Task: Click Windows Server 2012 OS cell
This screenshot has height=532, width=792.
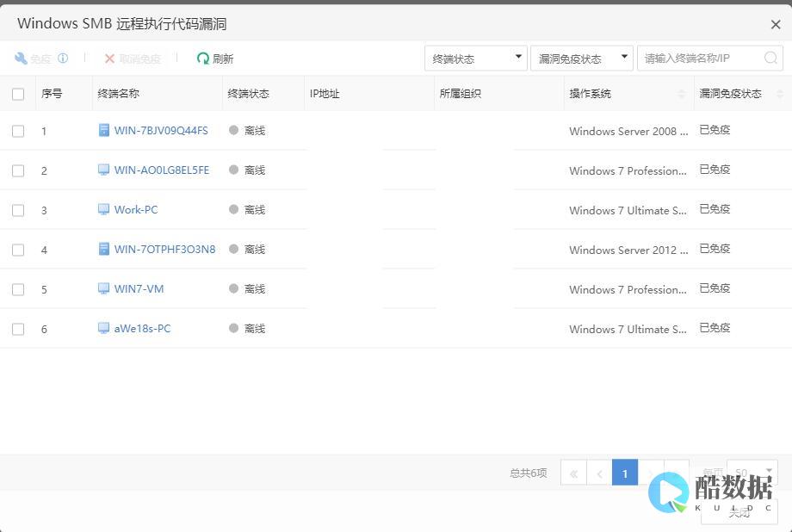Action: [628, 251]
